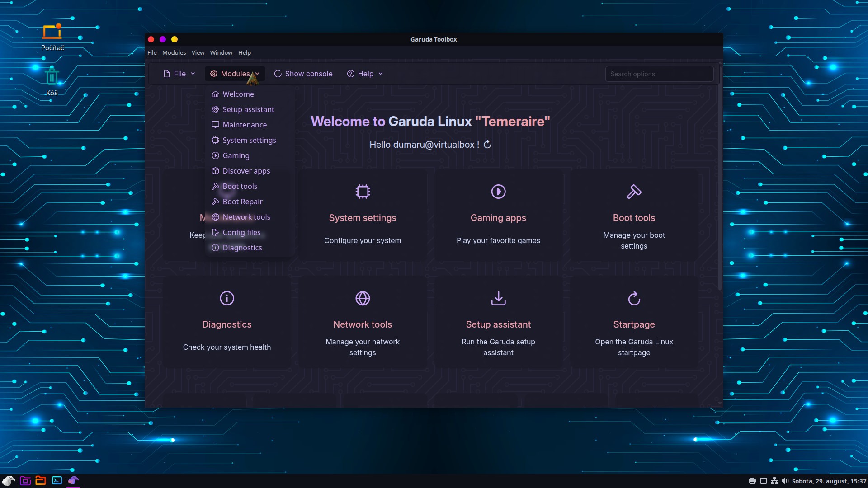
Task: Focus the Search options field
Action: pos(659,74)
